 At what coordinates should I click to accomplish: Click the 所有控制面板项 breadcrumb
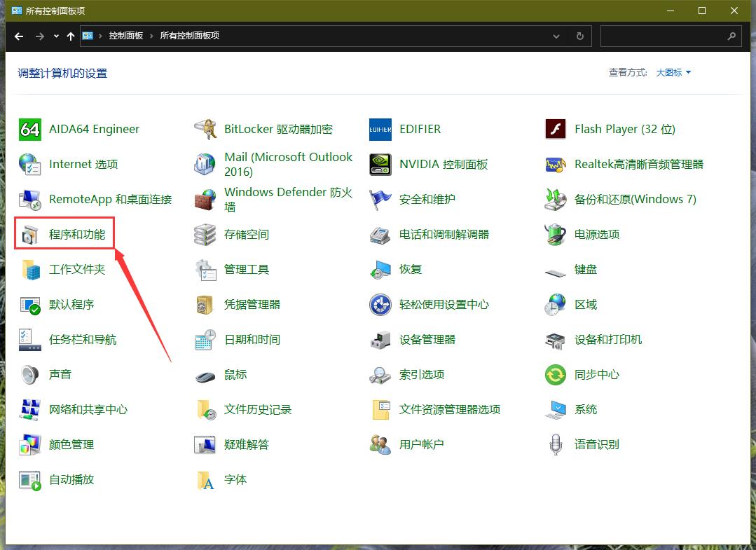click(189, 36)
